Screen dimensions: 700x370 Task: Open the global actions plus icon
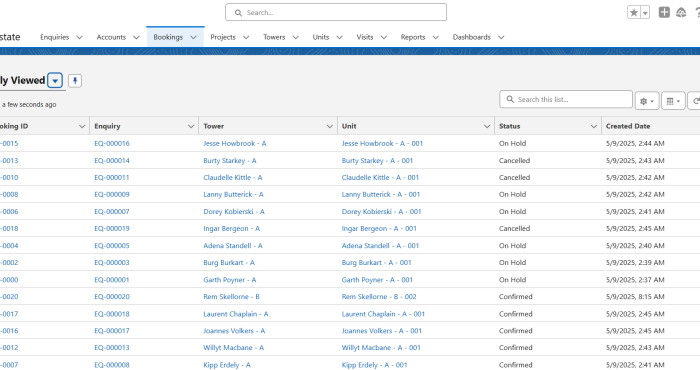tap(664, 12)
